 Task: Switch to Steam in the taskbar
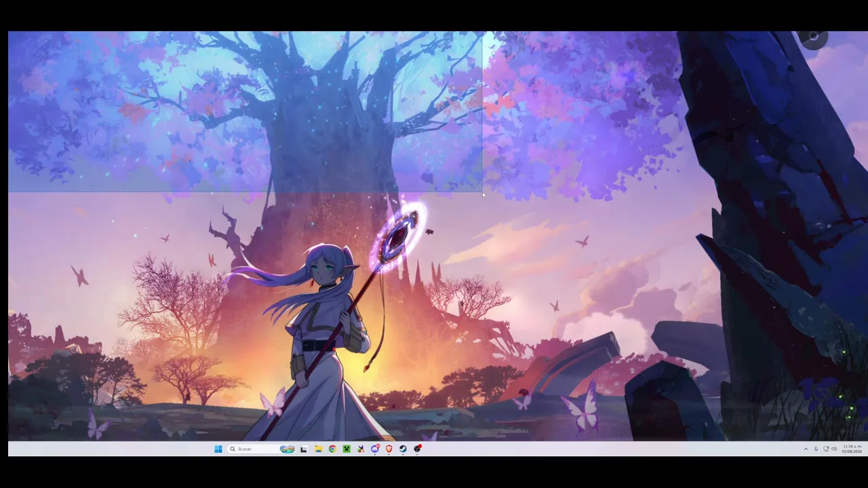403,449
